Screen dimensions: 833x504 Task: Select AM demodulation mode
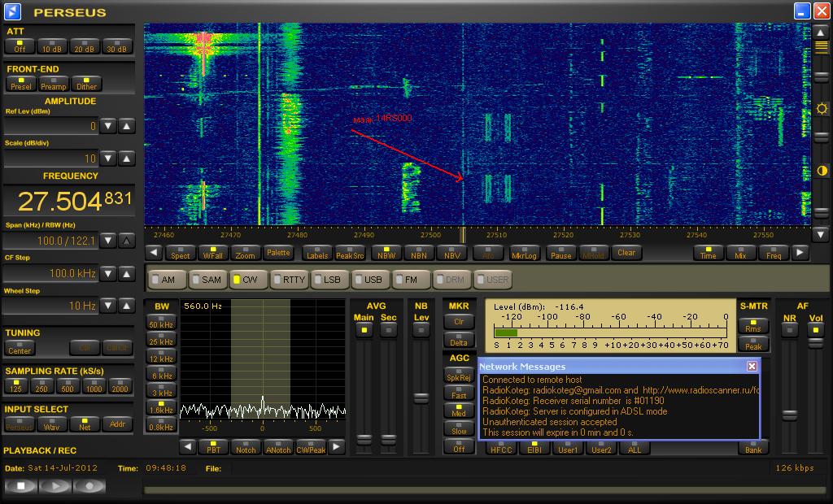pyautogui.click(x=168, y=280)
